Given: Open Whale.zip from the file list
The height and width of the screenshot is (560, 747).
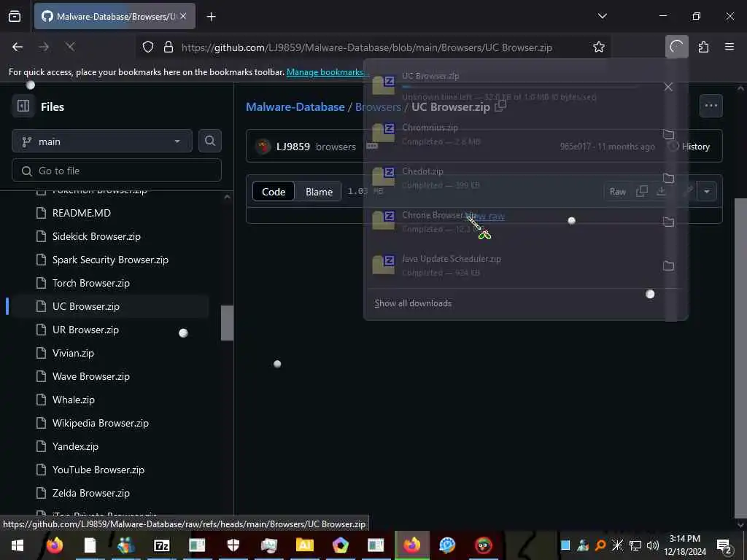Looking at the screenshot, I should click(x=74, y=400).
